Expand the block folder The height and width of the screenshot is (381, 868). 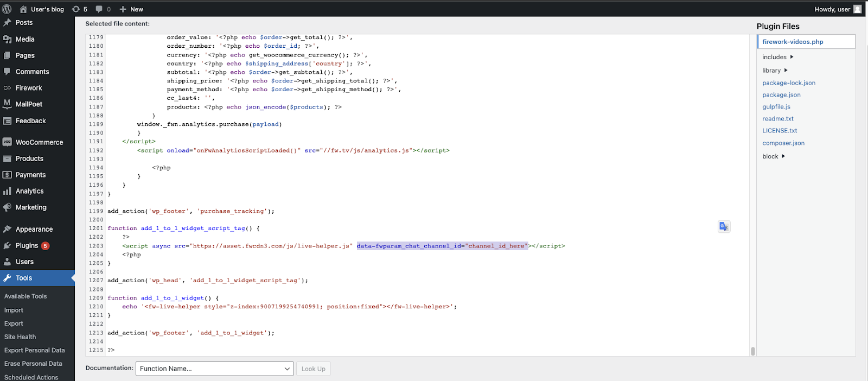(x=774, y=156)
